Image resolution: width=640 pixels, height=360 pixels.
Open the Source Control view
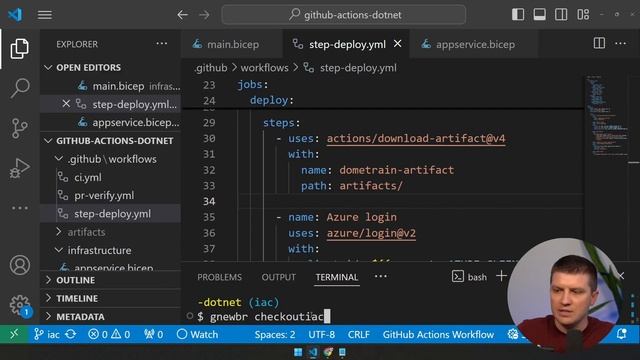click(19, 128)
